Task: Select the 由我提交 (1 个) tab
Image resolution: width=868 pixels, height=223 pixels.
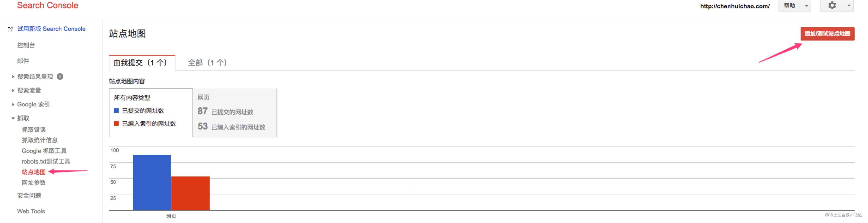Action: coord(142,63)
